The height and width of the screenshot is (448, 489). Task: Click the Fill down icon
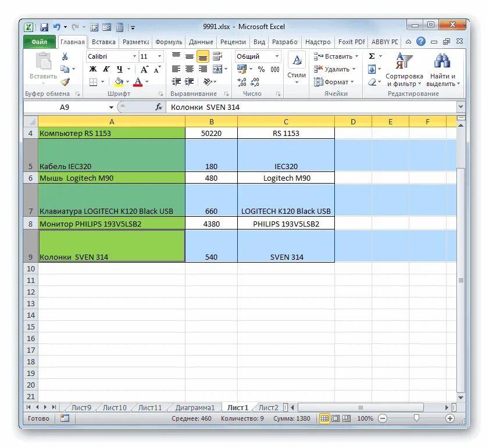coord(372,69)
